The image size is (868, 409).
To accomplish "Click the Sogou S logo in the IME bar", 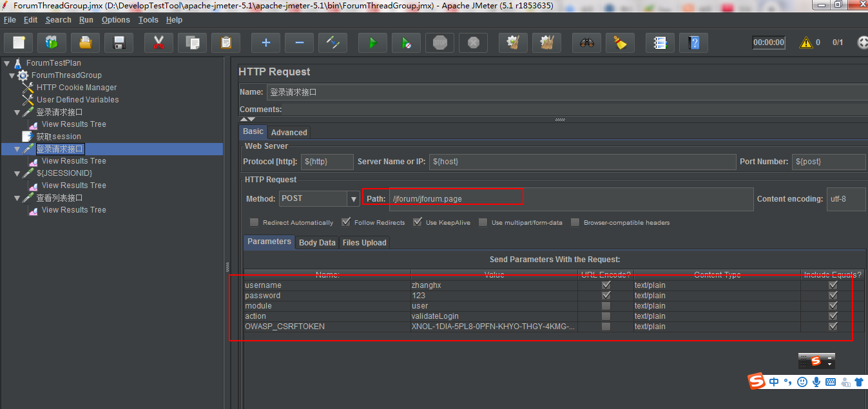I will pyautogui.click(x=757, y=381).
